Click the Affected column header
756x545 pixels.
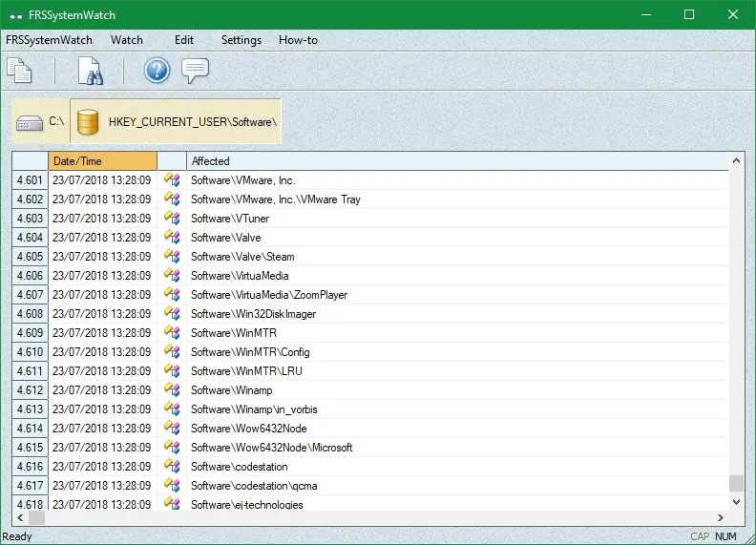210,161
